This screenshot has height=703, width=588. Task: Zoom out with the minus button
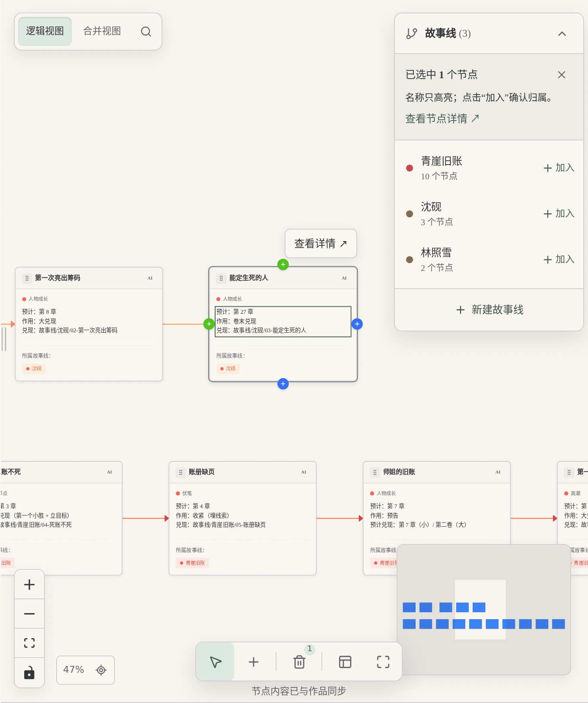click(x=29, y=614)
